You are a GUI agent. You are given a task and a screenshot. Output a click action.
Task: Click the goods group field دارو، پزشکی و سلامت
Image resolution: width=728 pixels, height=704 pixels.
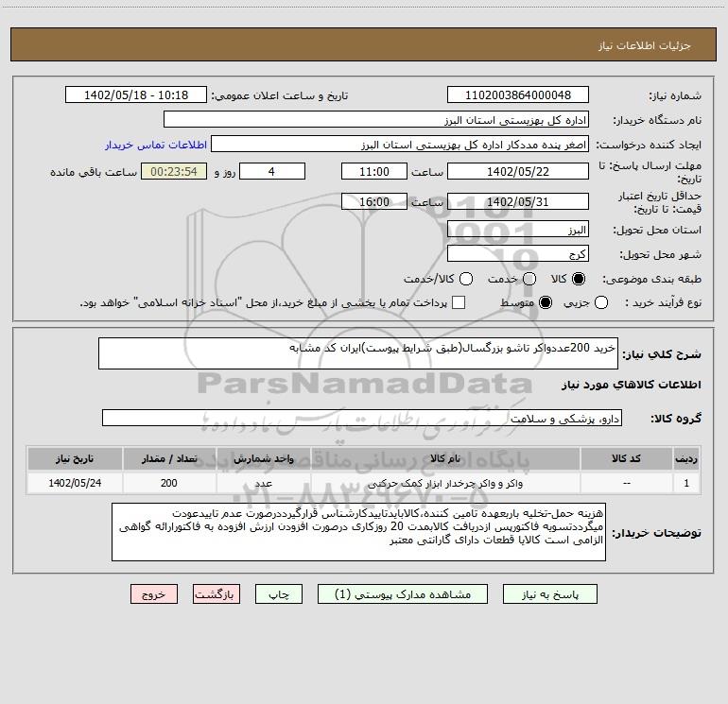[x=362, y=418]
